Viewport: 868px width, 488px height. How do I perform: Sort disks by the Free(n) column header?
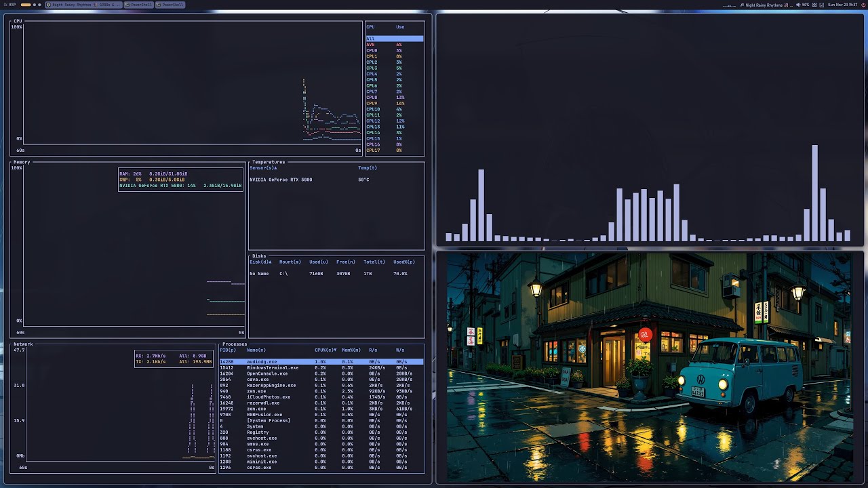(346, 262)
